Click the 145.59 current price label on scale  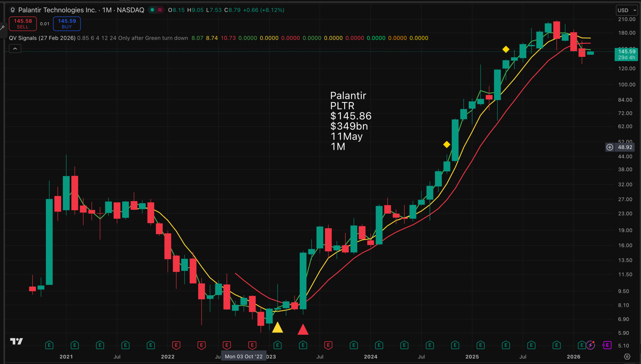(x=626, y=52)
